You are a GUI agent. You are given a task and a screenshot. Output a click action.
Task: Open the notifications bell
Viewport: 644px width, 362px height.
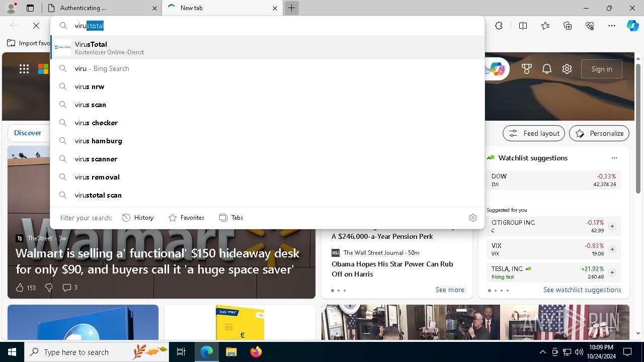click(x=547, y=69)
